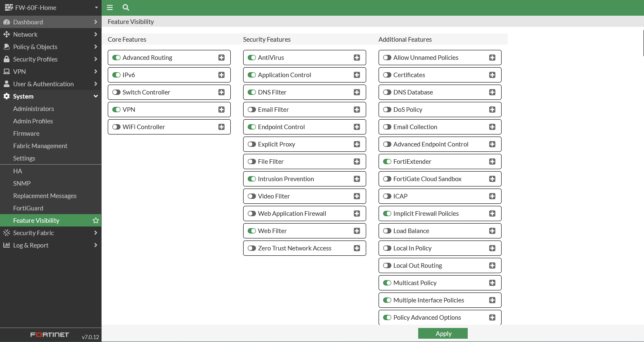Click the page's vertical scrollbar
The height and width of the screenshot is (342, 644).
[x=643, y=42]
